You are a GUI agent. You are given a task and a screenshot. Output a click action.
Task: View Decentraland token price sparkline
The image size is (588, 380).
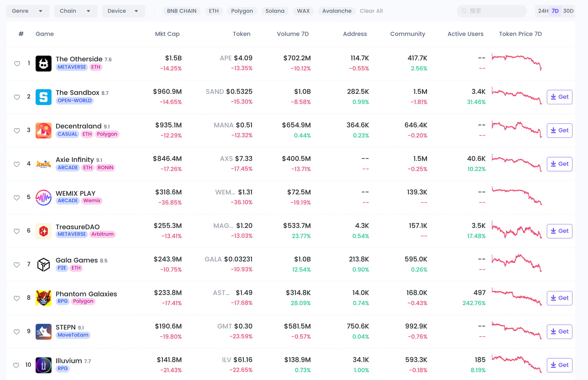tap(517, 129)
